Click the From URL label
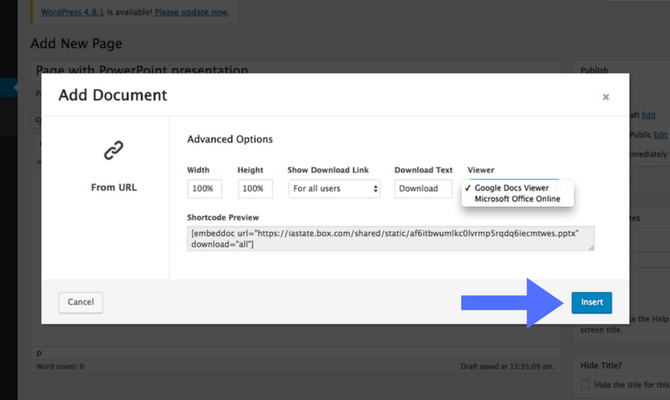Viewport: 670px width, 400px height. [114, 187]
